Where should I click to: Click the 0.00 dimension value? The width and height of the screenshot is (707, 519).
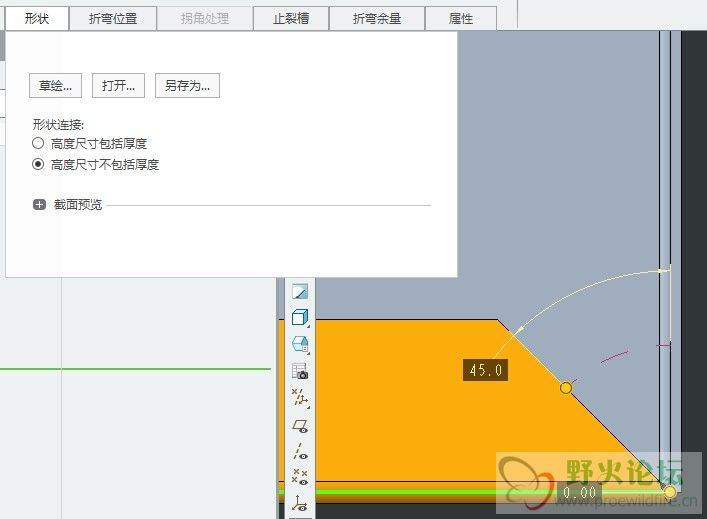click(x=579, y=492)
